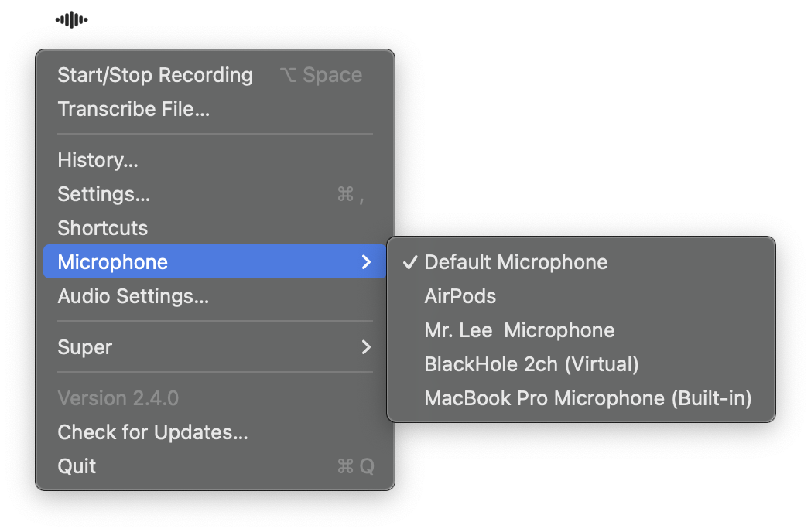Viewport: 811px width, 532px height.
Task: Open Audio Settings
Action: click(x=133, y=296)
